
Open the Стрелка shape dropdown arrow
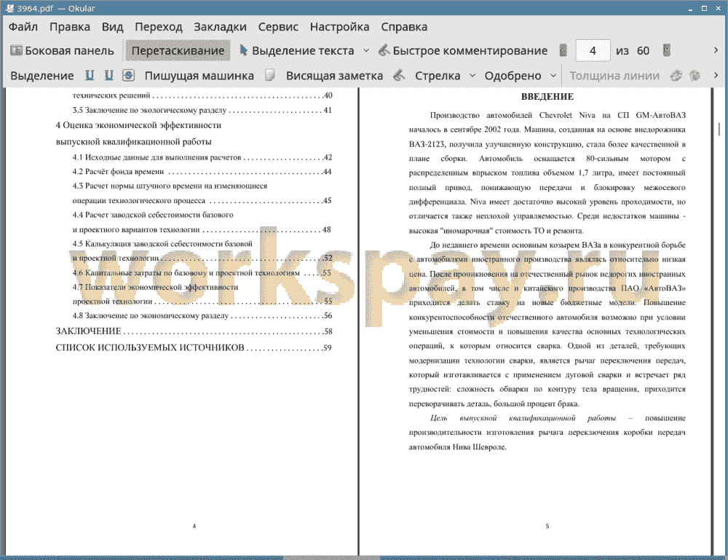pyautogui.click(x=472, y=76)
